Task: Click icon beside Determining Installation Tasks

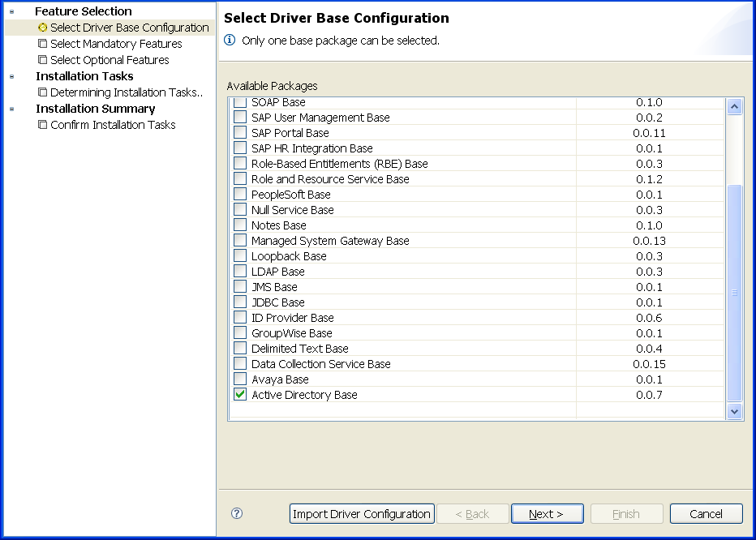Action: coord(42,92)
